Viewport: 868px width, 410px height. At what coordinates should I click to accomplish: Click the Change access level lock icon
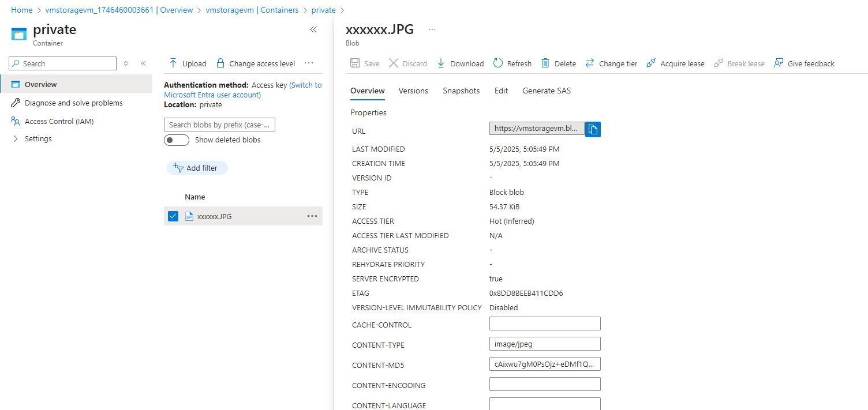point(220,63)
